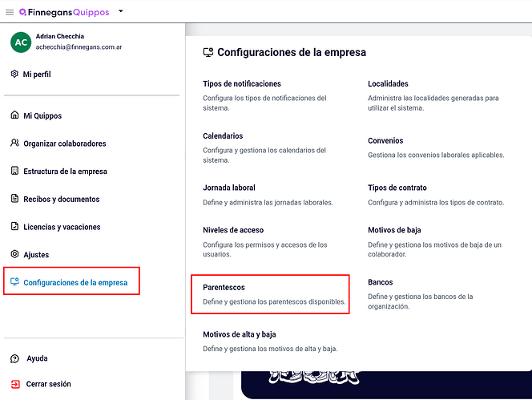Go to Mi Quippos

point(42,115)
